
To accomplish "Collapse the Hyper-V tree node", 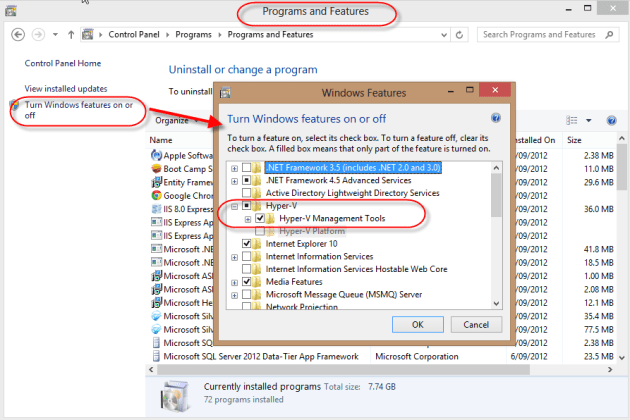I will tap(234, 207).
